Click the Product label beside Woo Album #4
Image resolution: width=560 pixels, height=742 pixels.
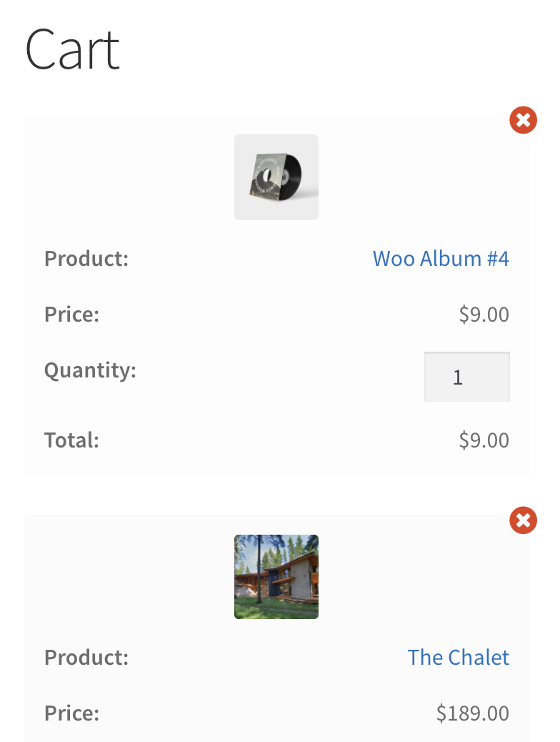86,258
